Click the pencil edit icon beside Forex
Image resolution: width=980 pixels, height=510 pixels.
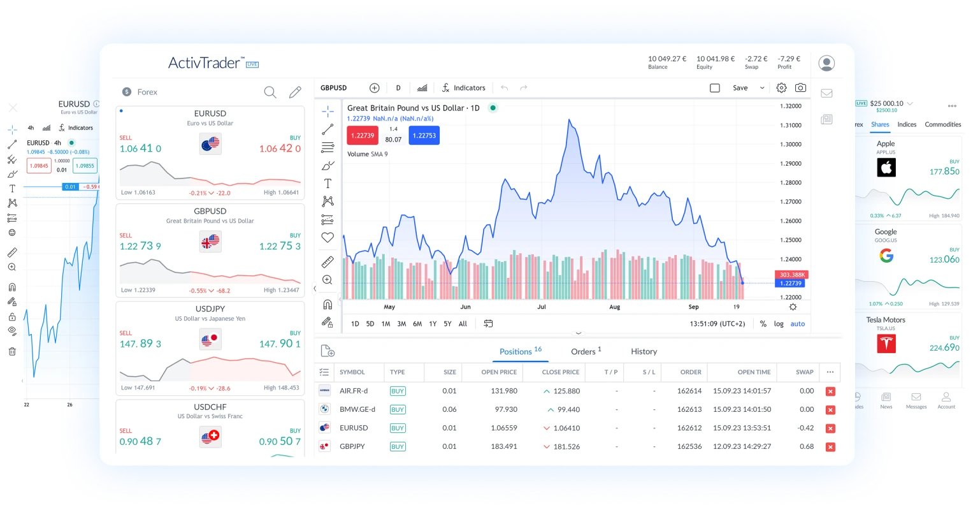(295, 92)
